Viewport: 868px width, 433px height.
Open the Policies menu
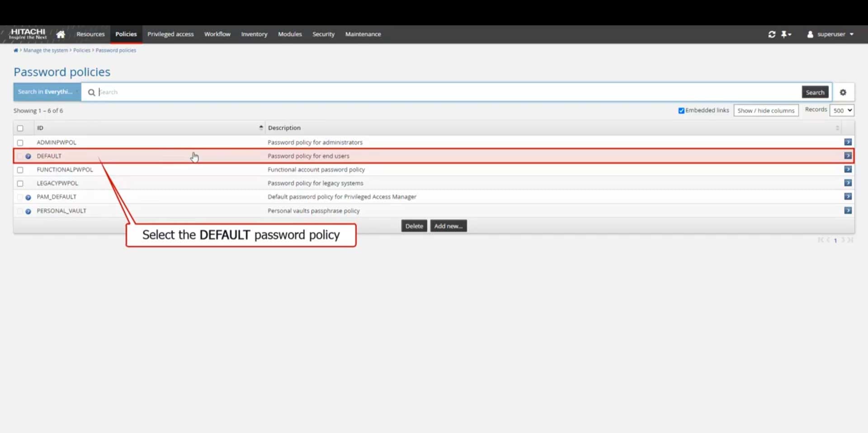click(x=126, y=34)
